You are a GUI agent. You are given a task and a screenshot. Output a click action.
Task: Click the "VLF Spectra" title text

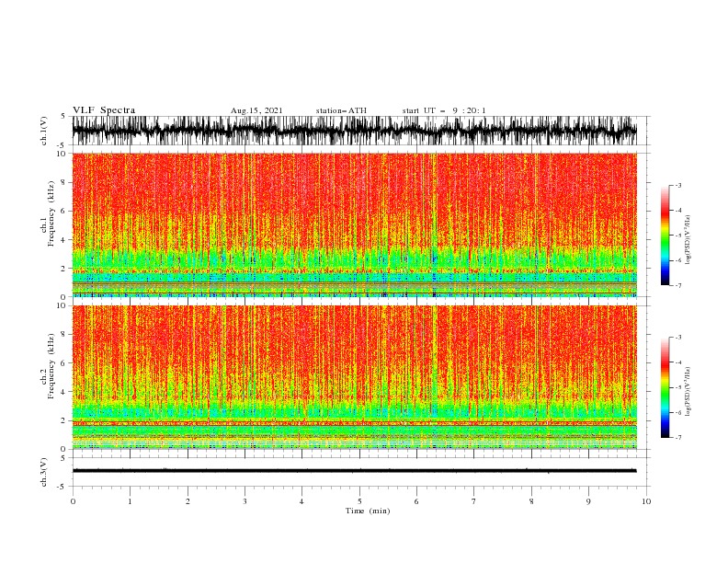point(104,110)
